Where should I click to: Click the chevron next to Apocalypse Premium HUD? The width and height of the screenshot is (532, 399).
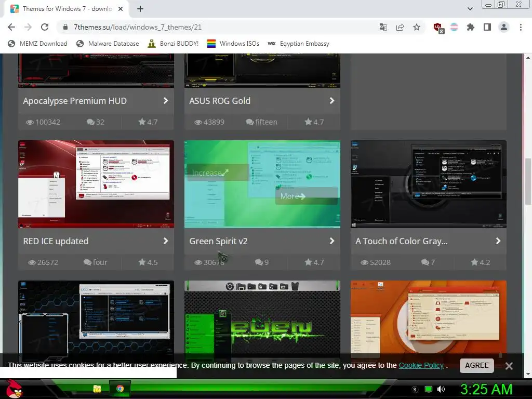[x=166, y=101]
